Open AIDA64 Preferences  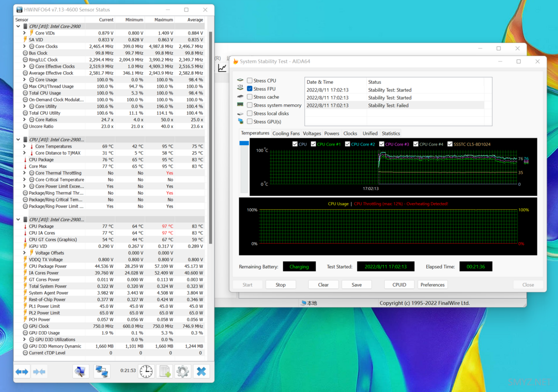click(x=432, y=285)
